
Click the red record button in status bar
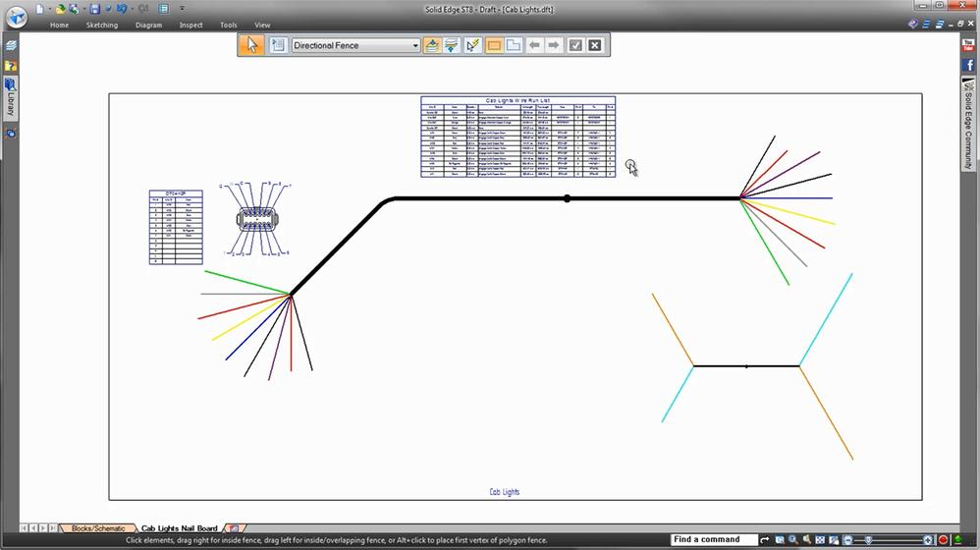click(x=943, y=539)
